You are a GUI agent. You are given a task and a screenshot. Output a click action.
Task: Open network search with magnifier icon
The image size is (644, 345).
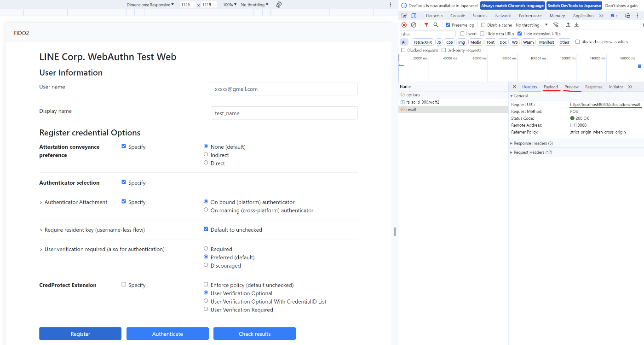click(436, 25)
